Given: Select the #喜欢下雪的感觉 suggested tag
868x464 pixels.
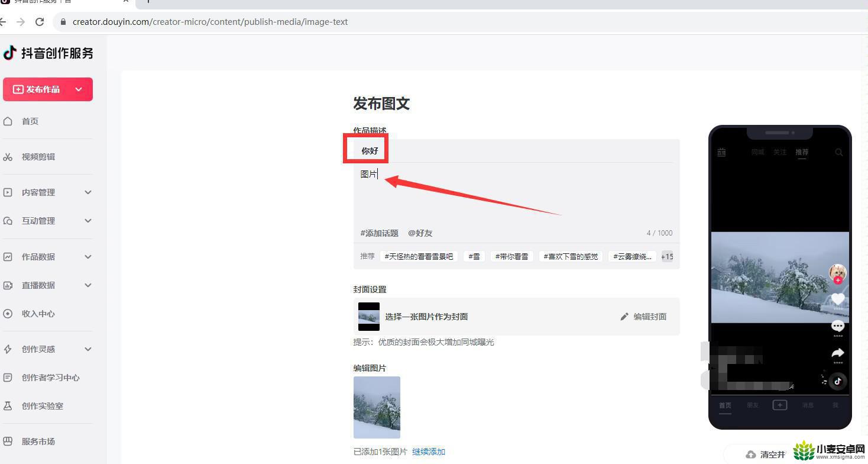Looking at the screenshot, I should (571, 257).
